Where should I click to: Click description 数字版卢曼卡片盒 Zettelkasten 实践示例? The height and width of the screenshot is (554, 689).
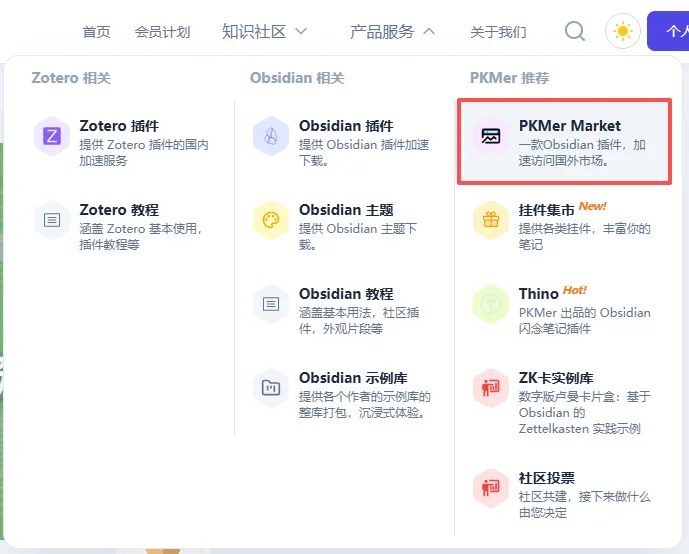click(585, 413)
